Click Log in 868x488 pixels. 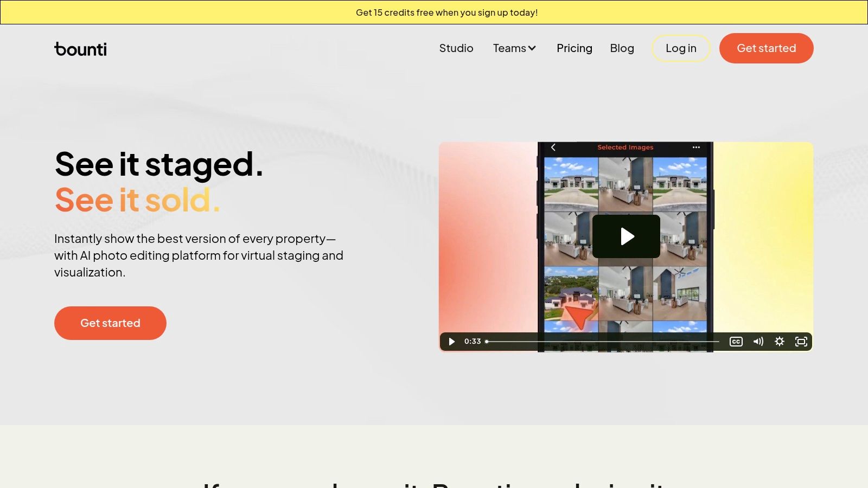coord(681,48)
